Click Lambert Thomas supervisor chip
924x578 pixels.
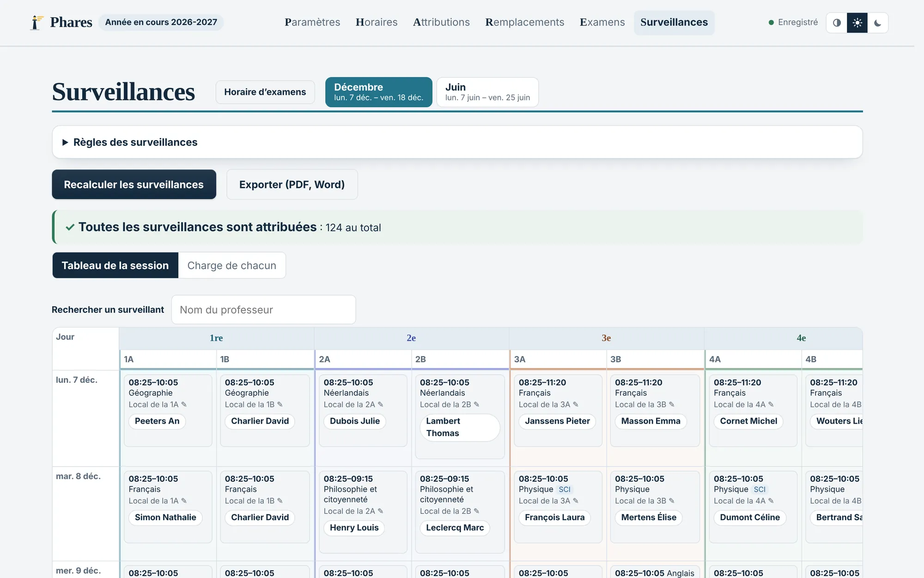[x=460, y=427]
